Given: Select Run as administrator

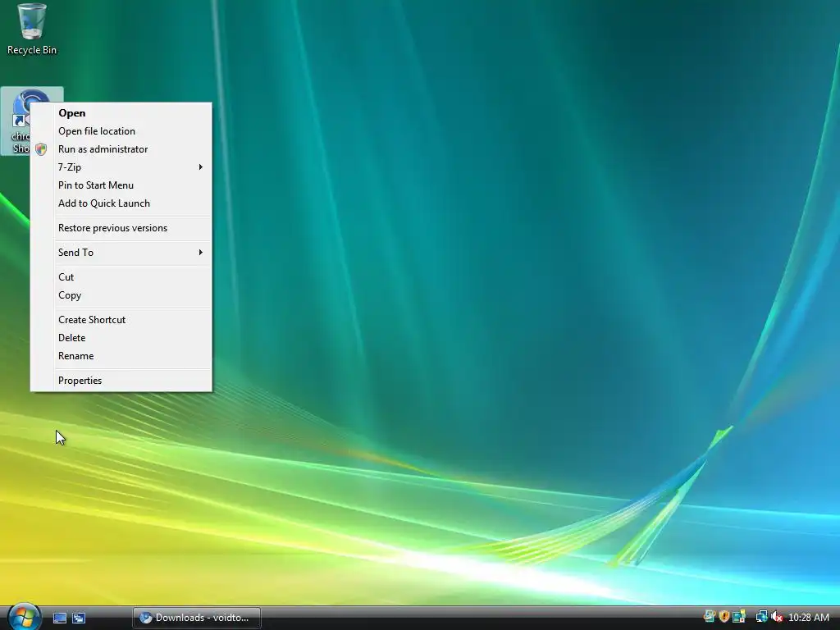Looking at the screenshot, I should click(121, 149).
